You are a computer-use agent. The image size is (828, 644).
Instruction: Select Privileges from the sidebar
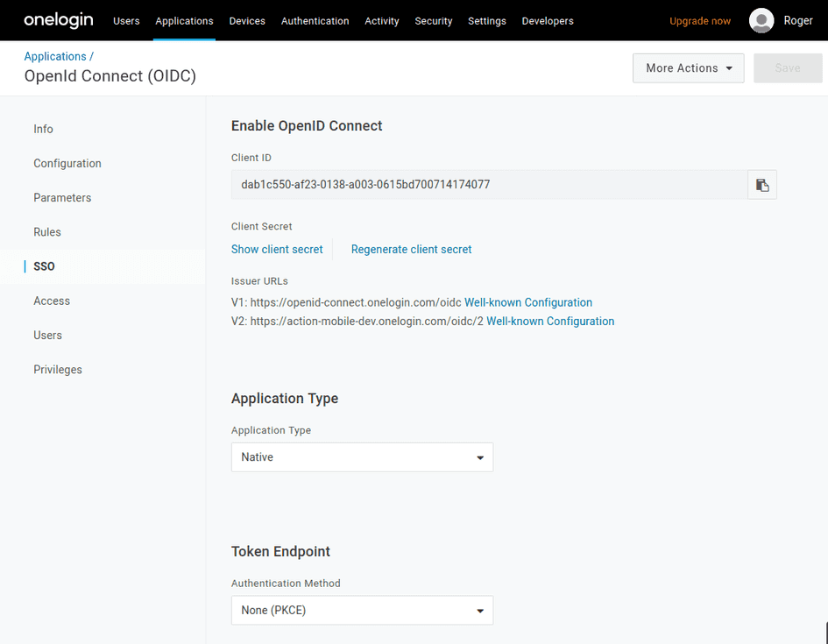[x=57, y=369]
